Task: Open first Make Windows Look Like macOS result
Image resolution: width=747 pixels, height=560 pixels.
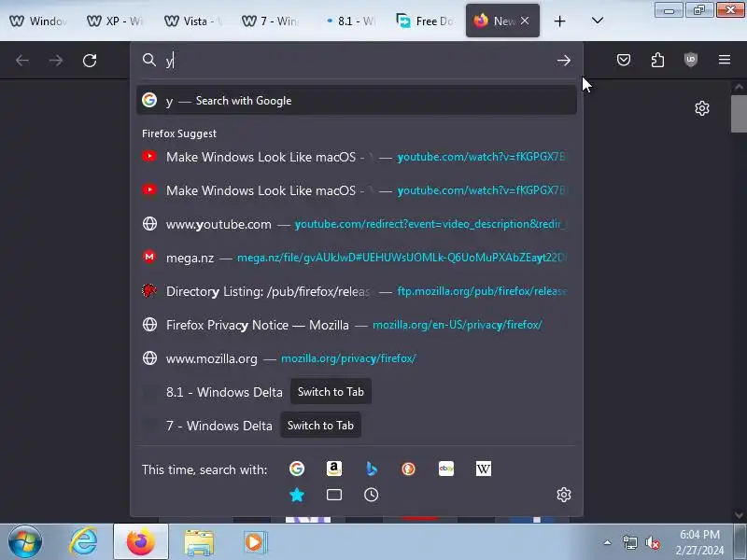Action: 357,157
